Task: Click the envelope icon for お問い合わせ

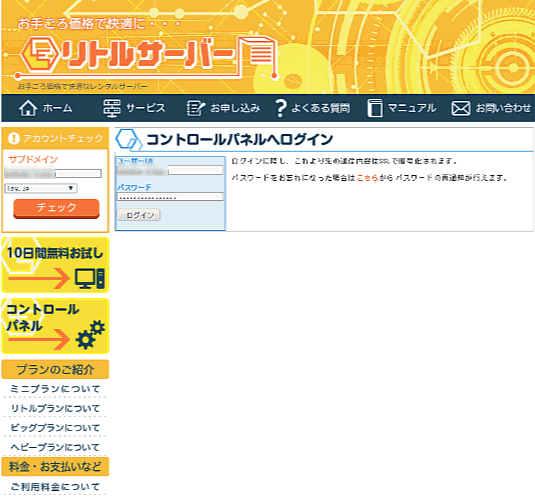Action: click(x=461, y=109)
